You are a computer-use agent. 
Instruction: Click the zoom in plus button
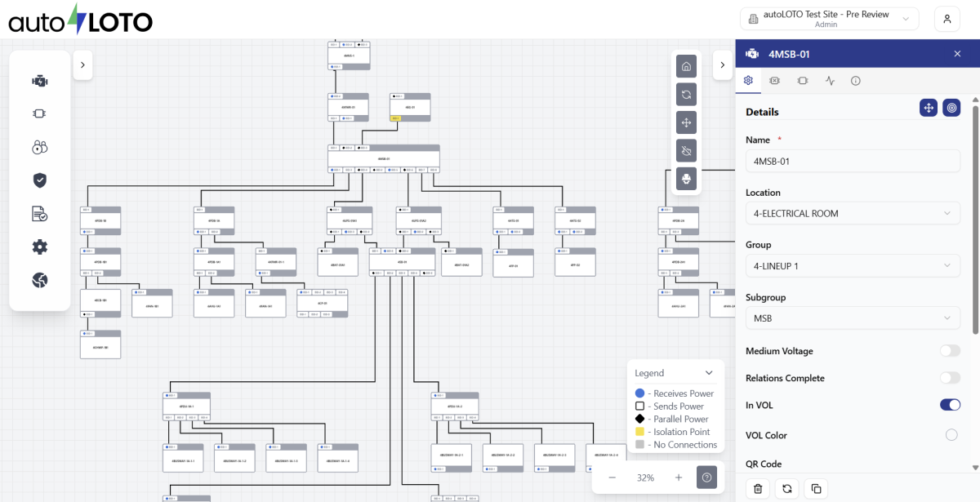[x=679, y=478]
